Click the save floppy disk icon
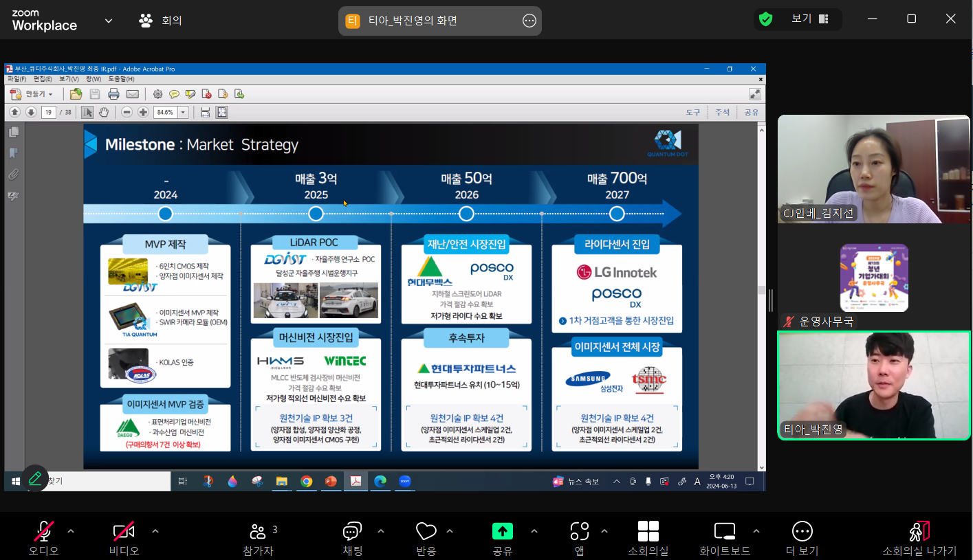 pyautogui.click(x=95, y=94)
